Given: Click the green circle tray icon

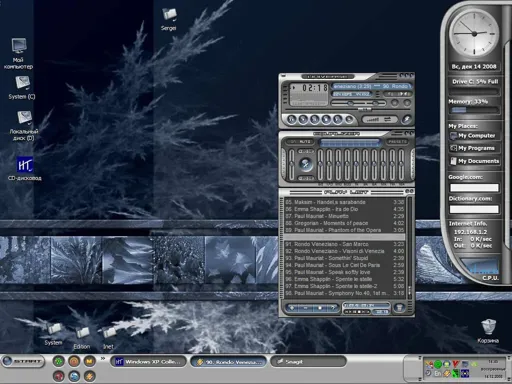Looking at the screenshot, I should coord(438,364).
